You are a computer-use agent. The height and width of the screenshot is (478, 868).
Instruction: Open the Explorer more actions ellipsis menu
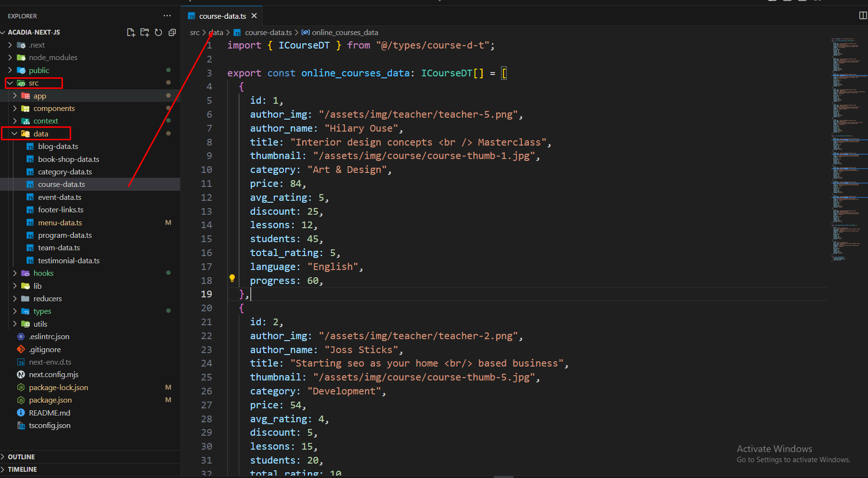(167, 16)
